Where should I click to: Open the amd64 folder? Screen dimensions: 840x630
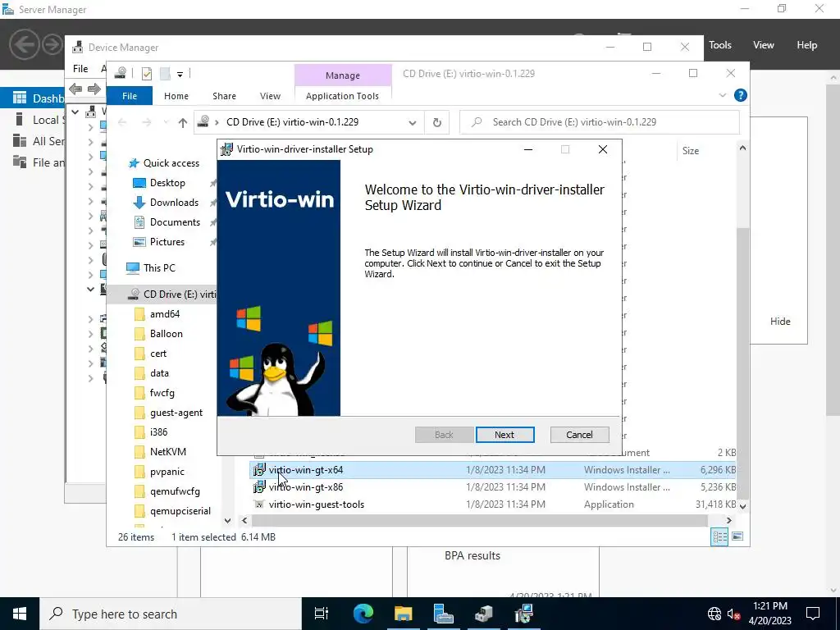pos(164,314)
